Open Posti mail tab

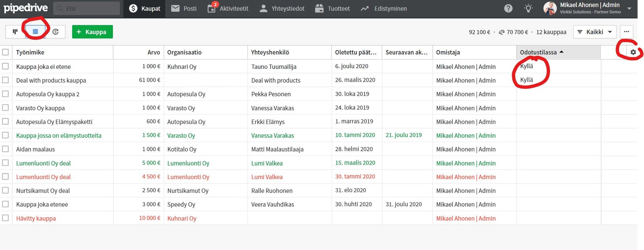pos(184,8)
